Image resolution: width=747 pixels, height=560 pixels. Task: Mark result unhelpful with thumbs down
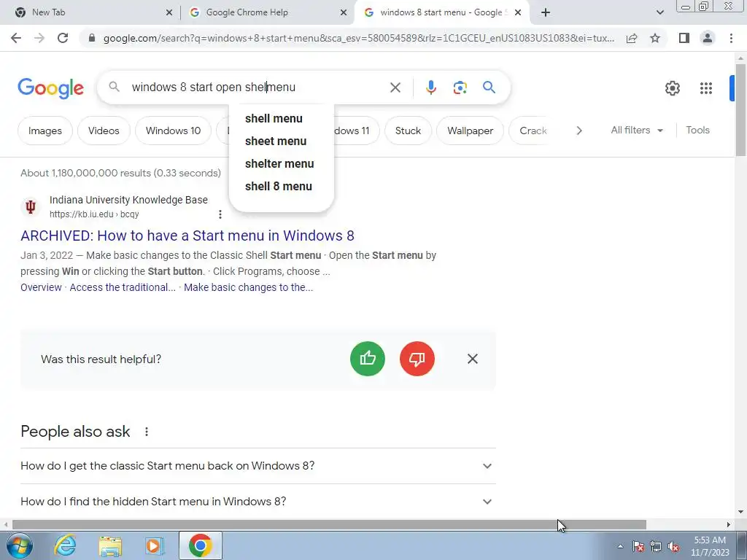[417, 359]
